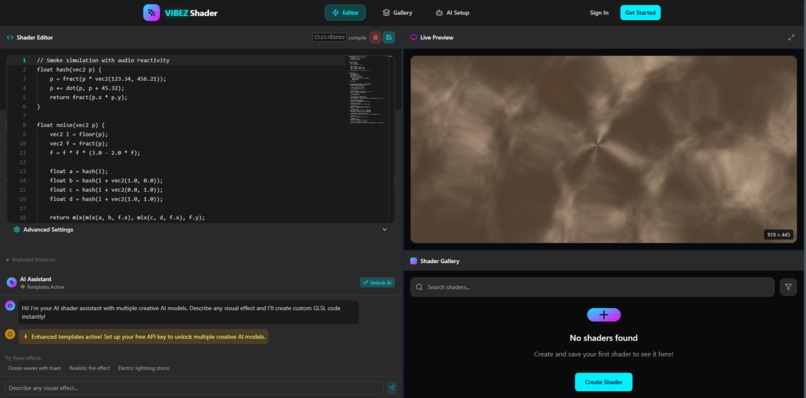Click the Live Preview monitor icon
Viewport: 806px width, 398px height.
click(413, 38)
